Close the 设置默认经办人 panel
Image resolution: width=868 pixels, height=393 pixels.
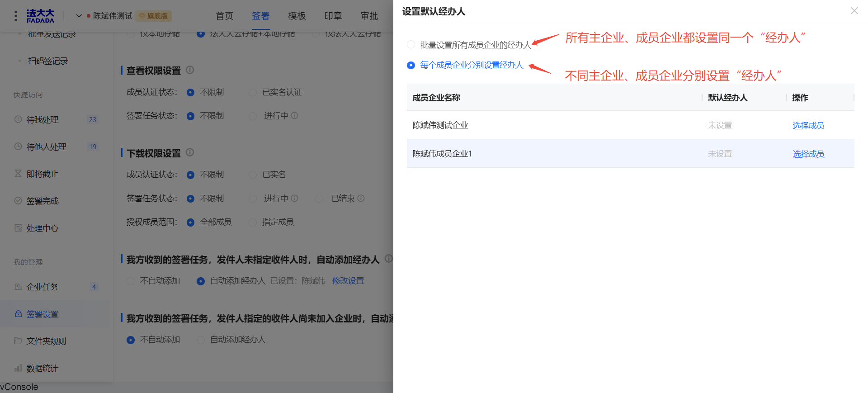point(854,11)
